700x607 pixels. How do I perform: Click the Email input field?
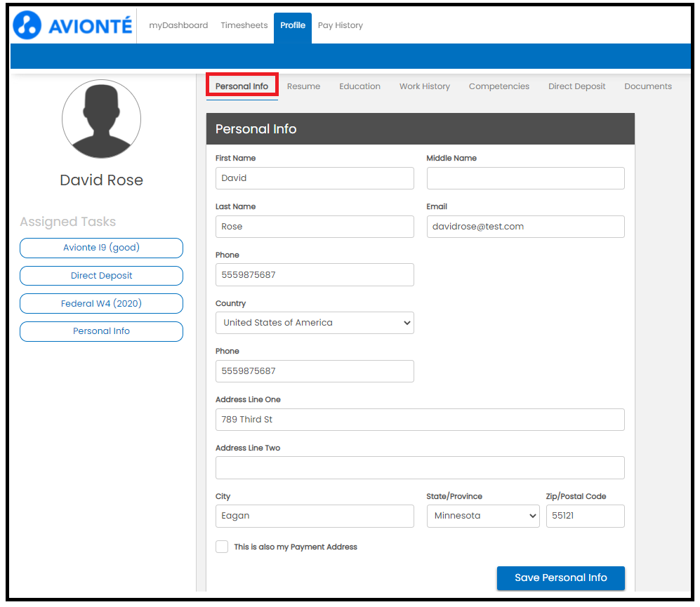tap(525, 227)
